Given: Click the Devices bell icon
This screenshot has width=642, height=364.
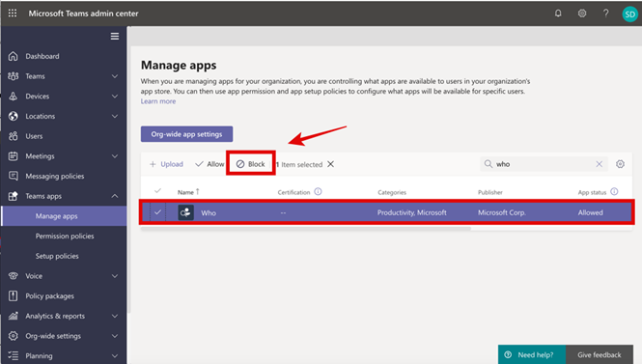Looking at the screenshot, I should click(x=14, y=97).
